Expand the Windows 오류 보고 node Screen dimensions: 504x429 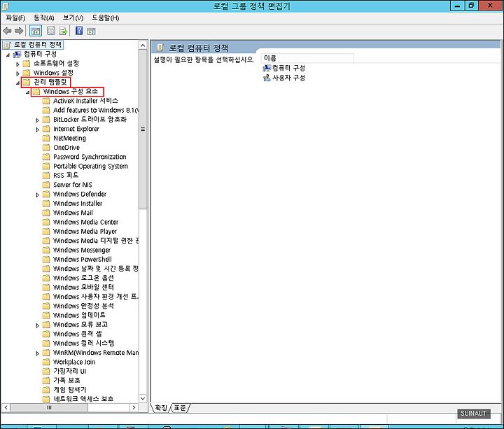pyautogui.click(x=37, y=325)
